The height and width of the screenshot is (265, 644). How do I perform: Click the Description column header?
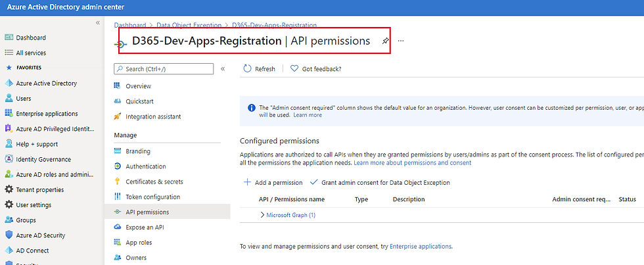[409, 199]
